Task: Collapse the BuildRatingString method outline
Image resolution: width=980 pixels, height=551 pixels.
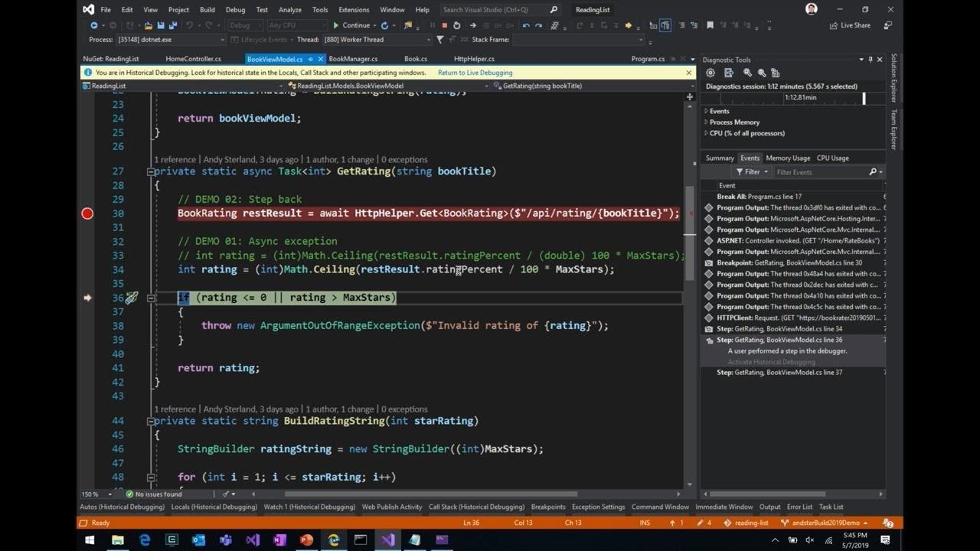Action: [151, 421]
